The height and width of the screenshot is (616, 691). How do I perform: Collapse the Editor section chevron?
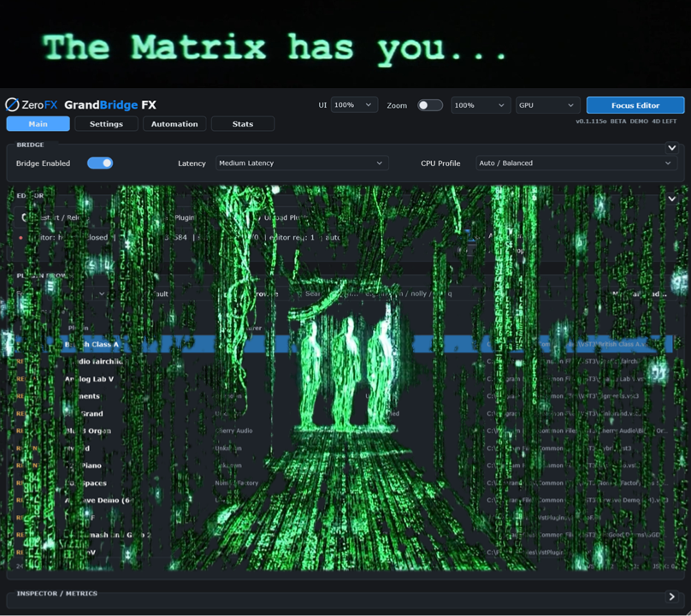tap(671, 198)
